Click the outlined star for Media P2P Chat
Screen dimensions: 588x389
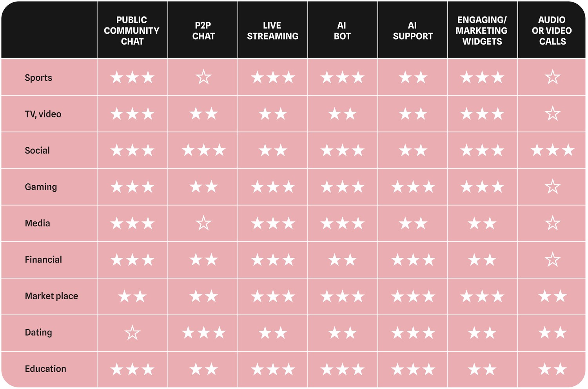pos(203,223)
